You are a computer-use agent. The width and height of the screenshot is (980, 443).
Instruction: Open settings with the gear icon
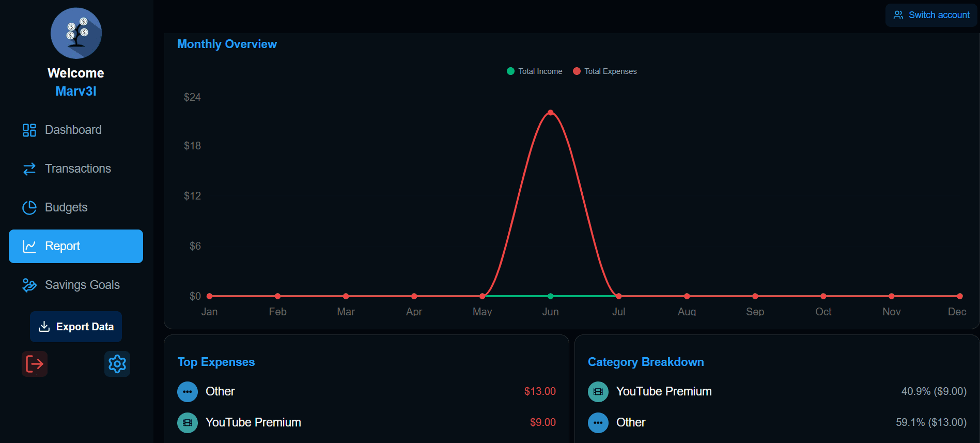pos(117,364)
